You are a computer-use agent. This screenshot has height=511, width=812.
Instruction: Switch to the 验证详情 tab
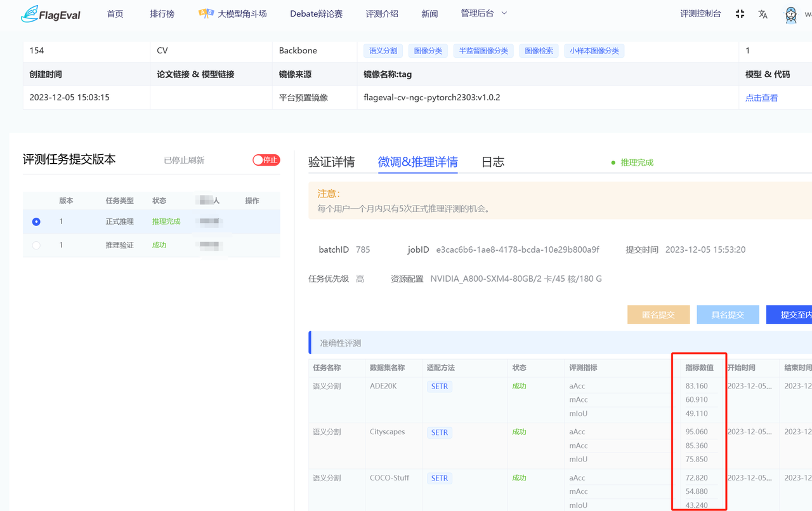331,162
